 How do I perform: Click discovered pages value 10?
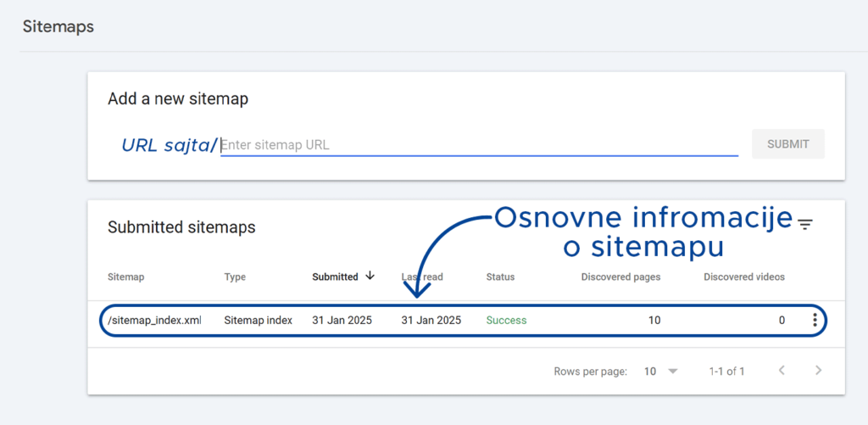coord(654,321)
